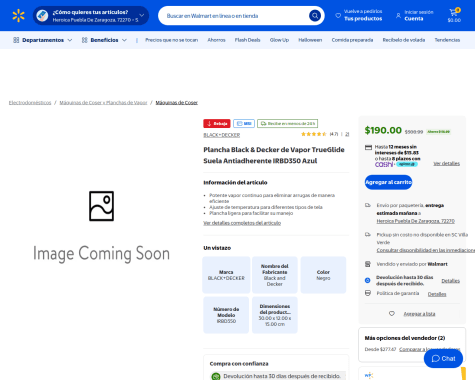Open the Chat bubble button
Image resolution: width=475 pixels, height=380 pixels.
tap(443, 359)
